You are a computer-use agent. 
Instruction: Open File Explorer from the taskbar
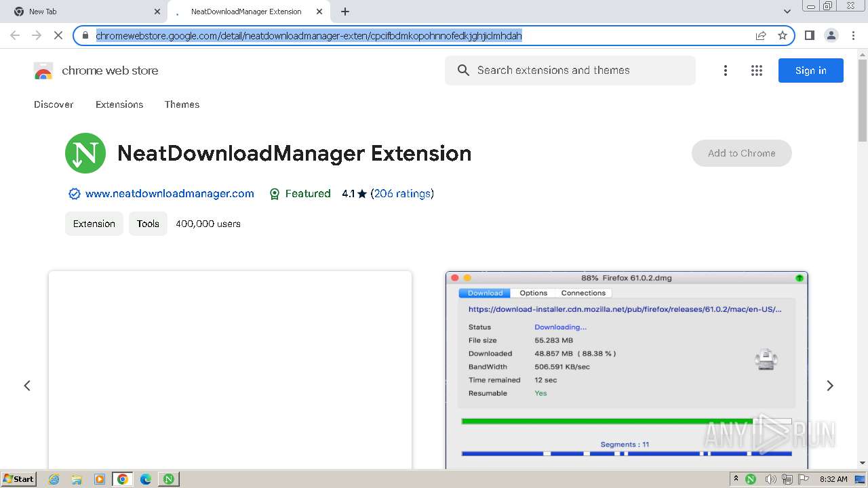pyautogui.click(x=77, y=479)
